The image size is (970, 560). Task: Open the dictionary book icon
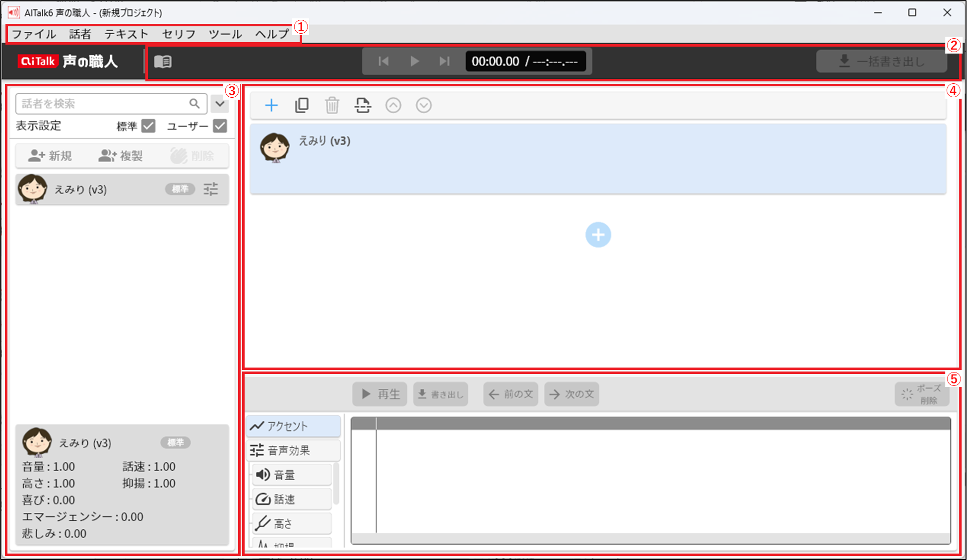pos(163,62)
